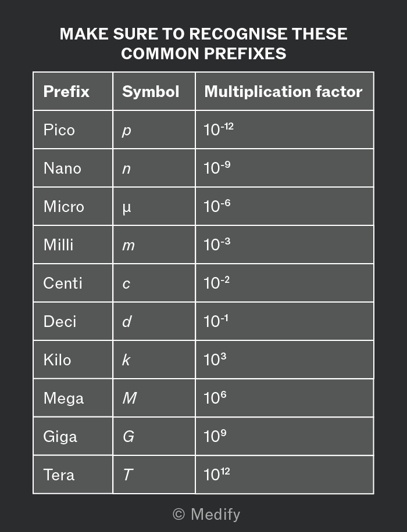Click the Giga symbol G cell
Screen dimensions: 407x532
click(x=154, y=436)
